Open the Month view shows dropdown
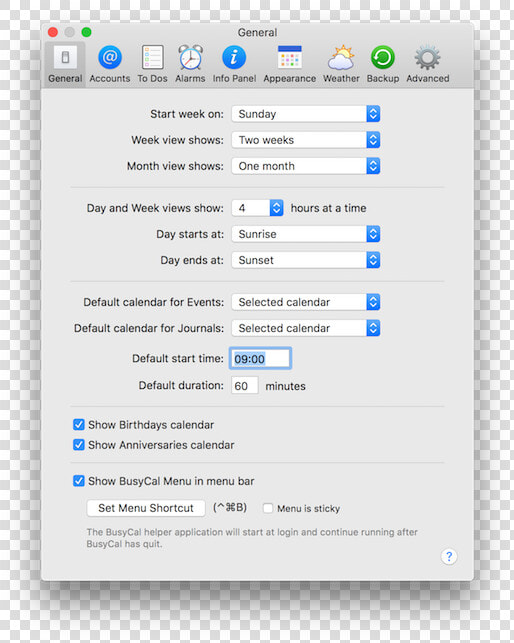The image size is (514, 643). pos(306,166)
